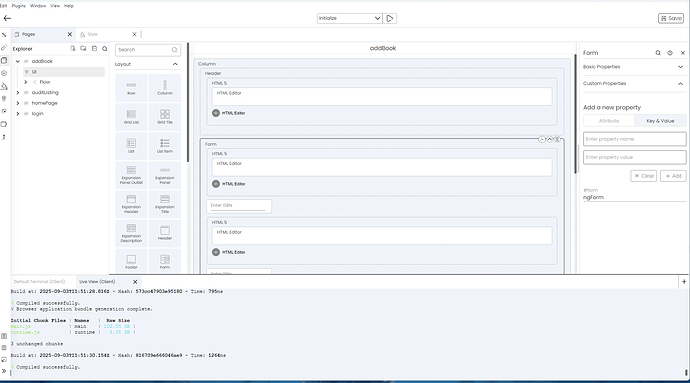This screenshot has height=383, width=690.
Task: Open the Help menu
Action: tap(69, 6)
